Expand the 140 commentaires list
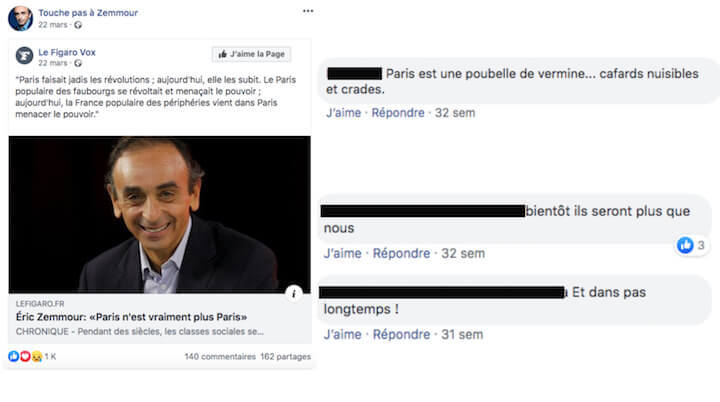Screen dimensions: 720x402 (x=219, y=357)
